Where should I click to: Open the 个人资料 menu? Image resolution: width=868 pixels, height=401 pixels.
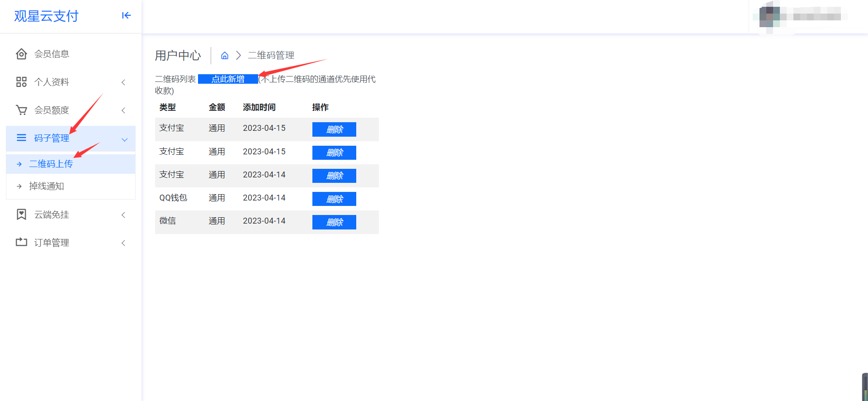[71, 82]
